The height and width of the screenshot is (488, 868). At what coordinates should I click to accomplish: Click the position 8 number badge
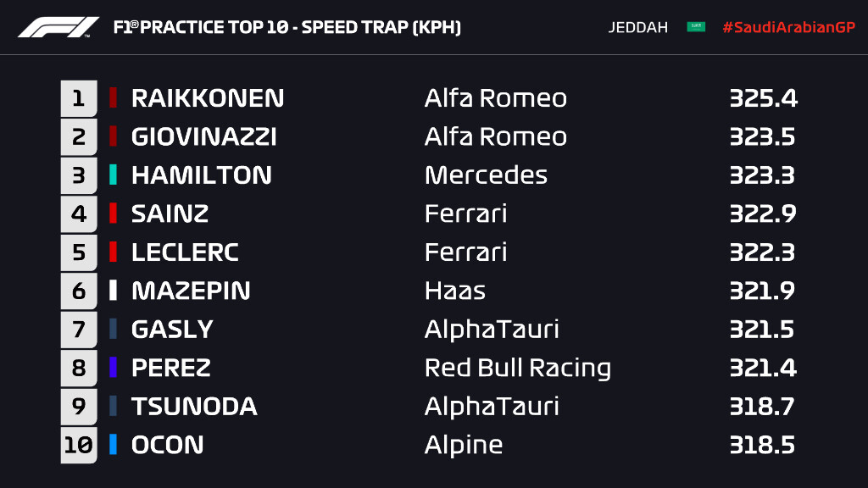79,368
